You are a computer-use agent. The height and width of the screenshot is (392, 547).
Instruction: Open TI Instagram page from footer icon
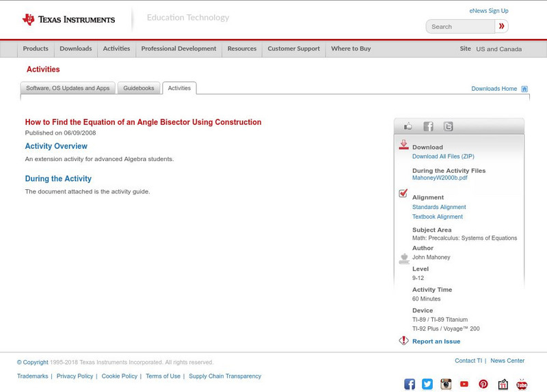(x=446, y=384)
